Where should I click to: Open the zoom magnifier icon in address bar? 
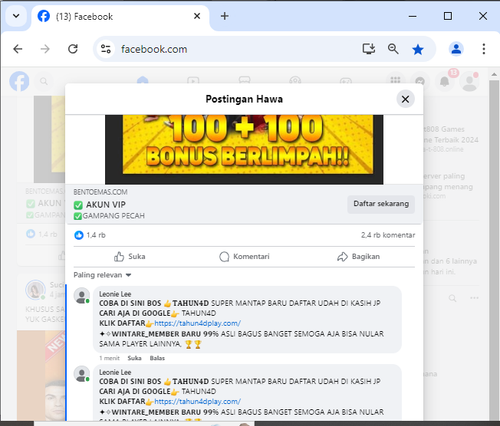pyautogui.click(x=393, y=49)
